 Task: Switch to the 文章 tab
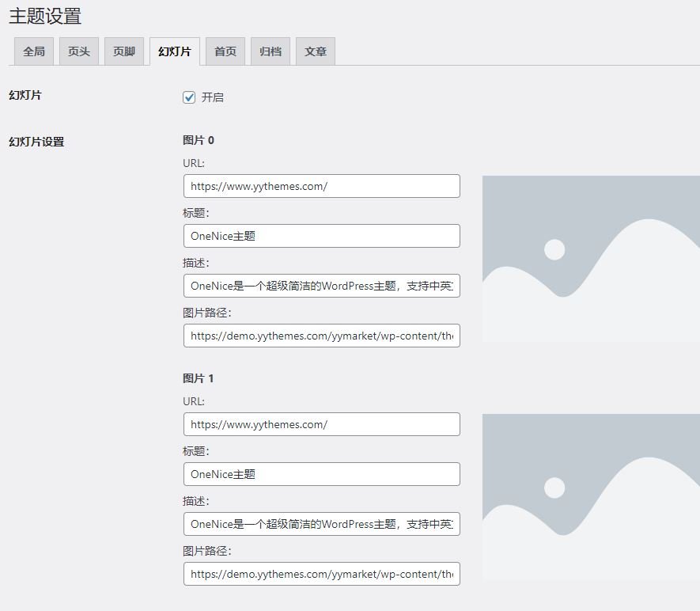click(316, 51)
